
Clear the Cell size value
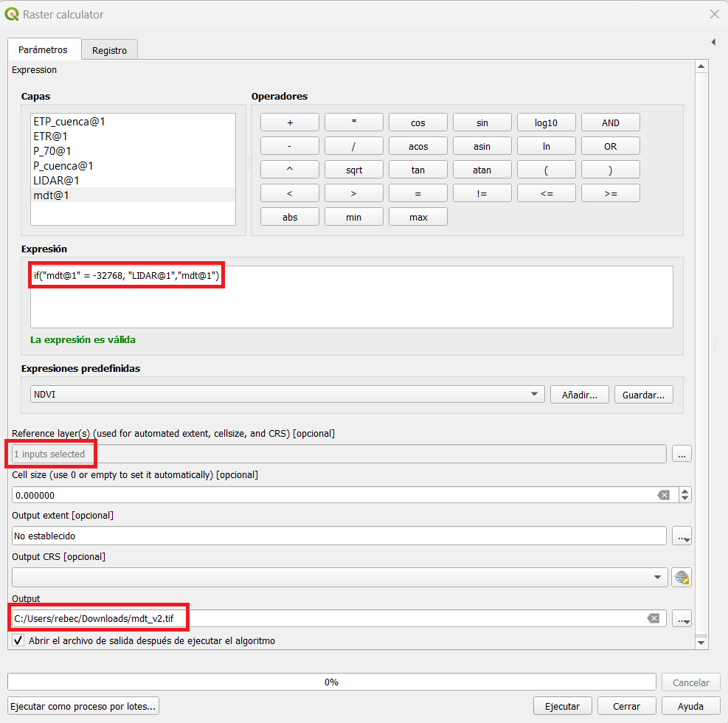click(x=664, y=495)
